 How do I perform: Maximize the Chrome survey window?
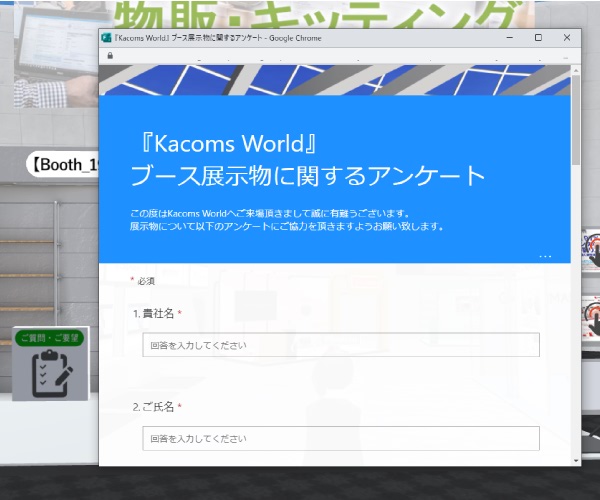pyautogui.click(x=538, y=37)
